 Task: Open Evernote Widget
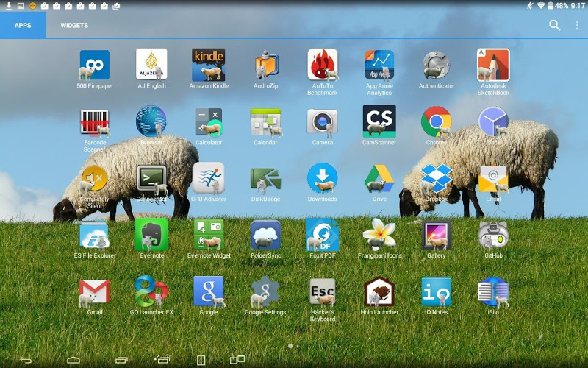click(x=209, y=235)
